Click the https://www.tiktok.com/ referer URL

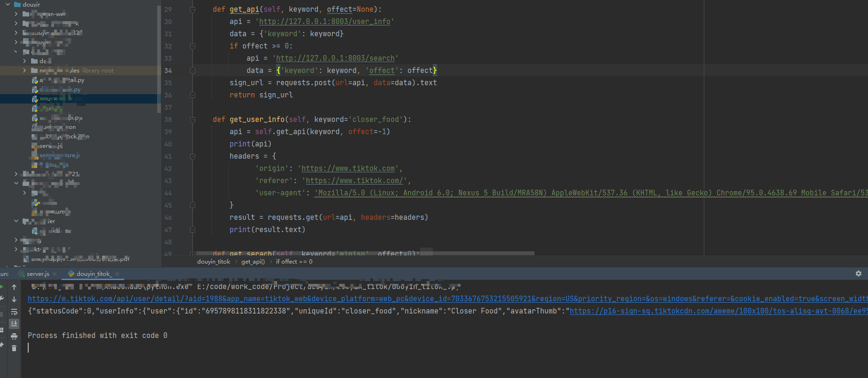[354, 181]
